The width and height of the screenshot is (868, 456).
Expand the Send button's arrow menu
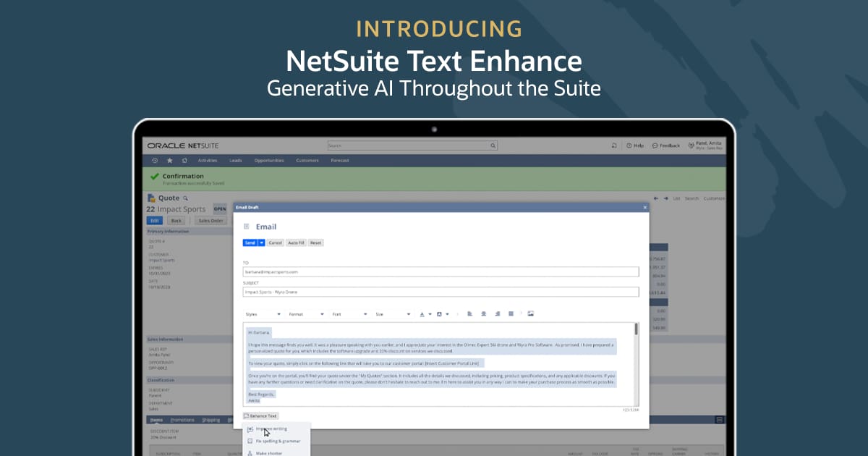pyautogui.click(x=261, y=243)
